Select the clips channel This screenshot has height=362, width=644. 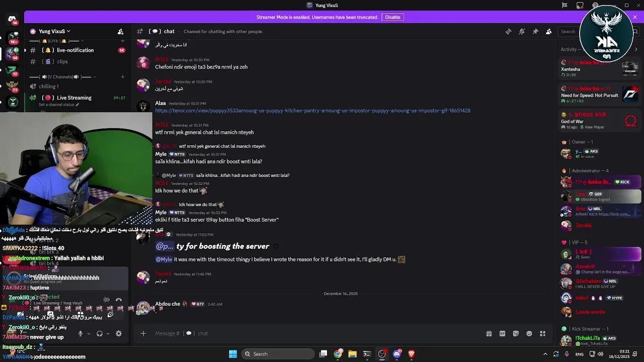tap(62, 61)
